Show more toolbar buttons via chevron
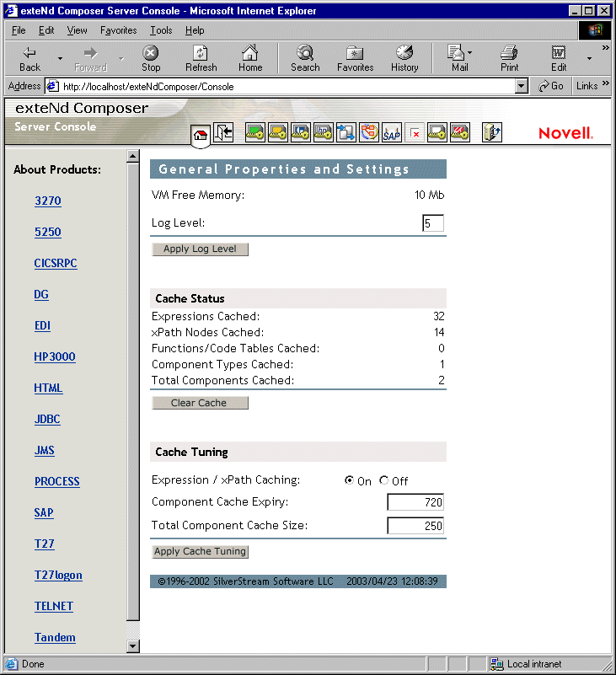Screen dimensions: 616x675 pos(605,48)
